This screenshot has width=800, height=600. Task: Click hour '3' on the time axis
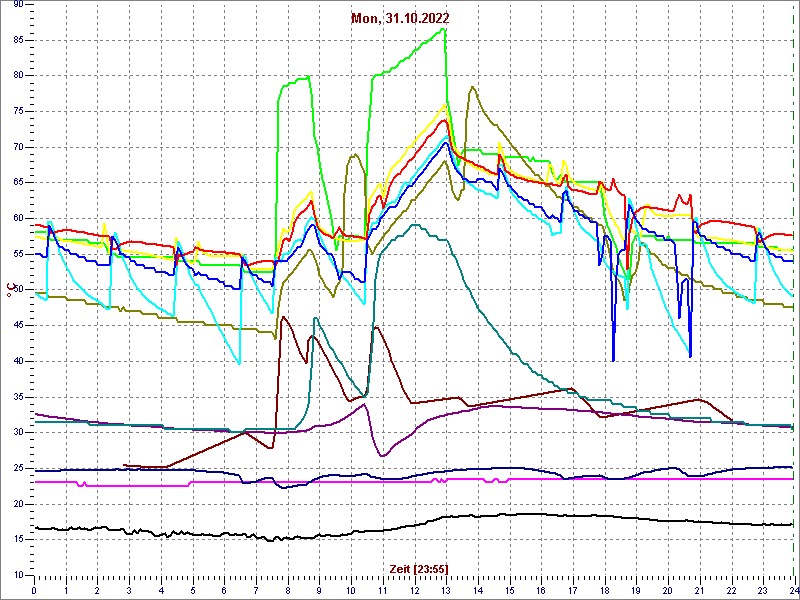[x=129, y=590]
